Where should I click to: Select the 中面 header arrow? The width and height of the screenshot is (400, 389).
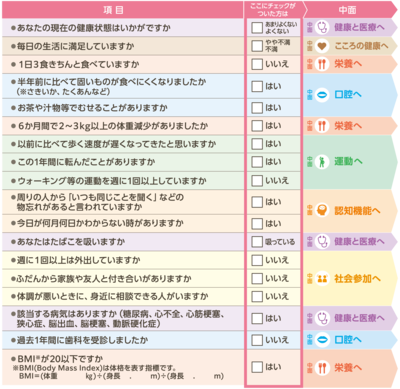click(350, 10)
